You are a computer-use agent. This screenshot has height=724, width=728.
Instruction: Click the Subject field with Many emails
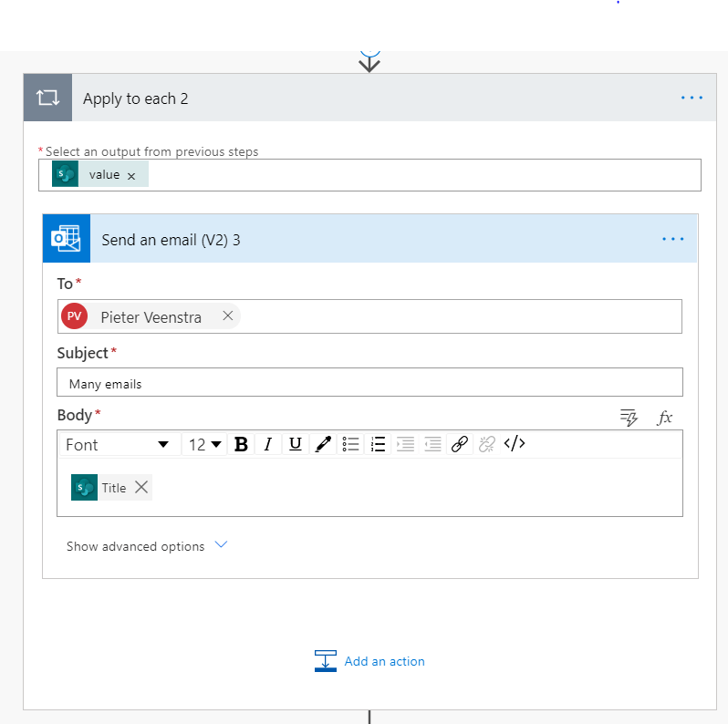pyautogui.click(x=369, y=382)
